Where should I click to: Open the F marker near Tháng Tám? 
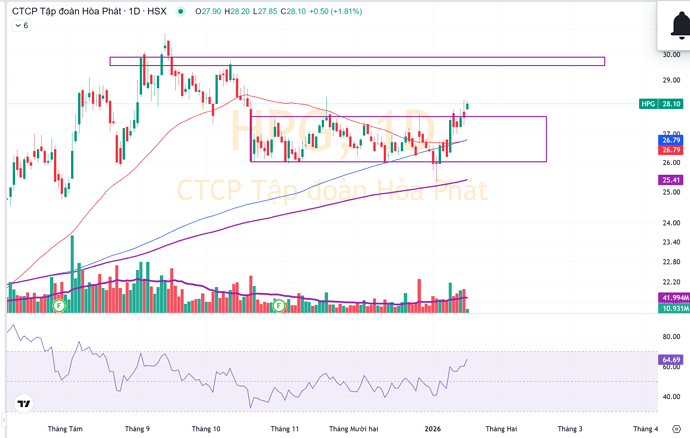click(59, 305)
